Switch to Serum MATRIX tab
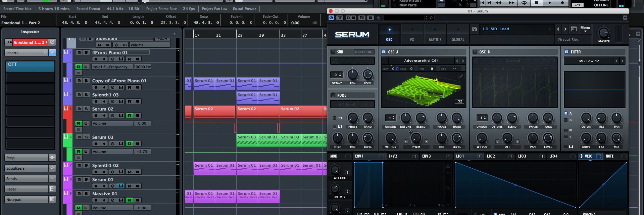 tap(435, 34)
